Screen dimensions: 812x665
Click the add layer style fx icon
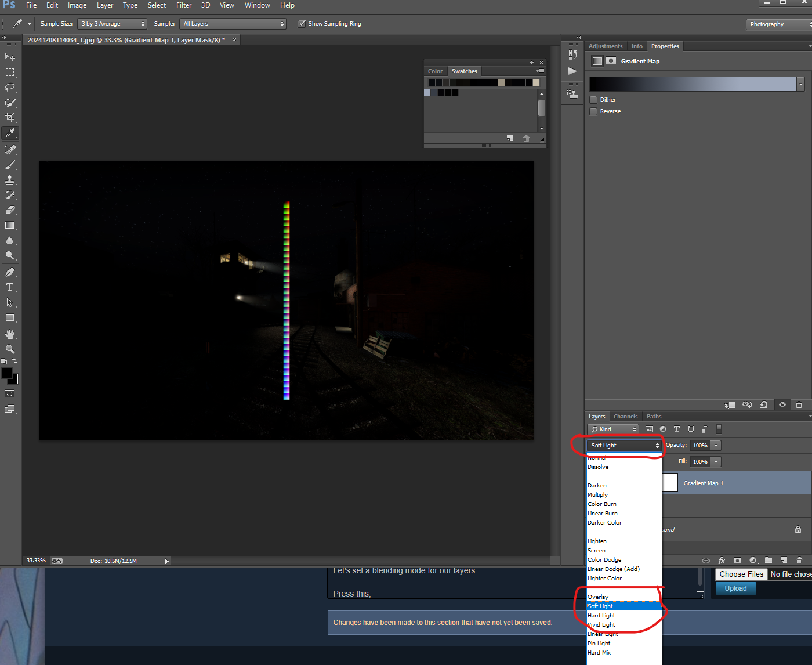point(722,561)
